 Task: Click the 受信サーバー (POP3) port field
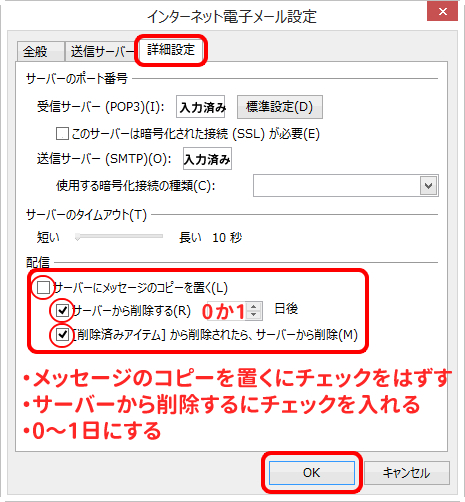pyautogui.click(x=200, y=107)
